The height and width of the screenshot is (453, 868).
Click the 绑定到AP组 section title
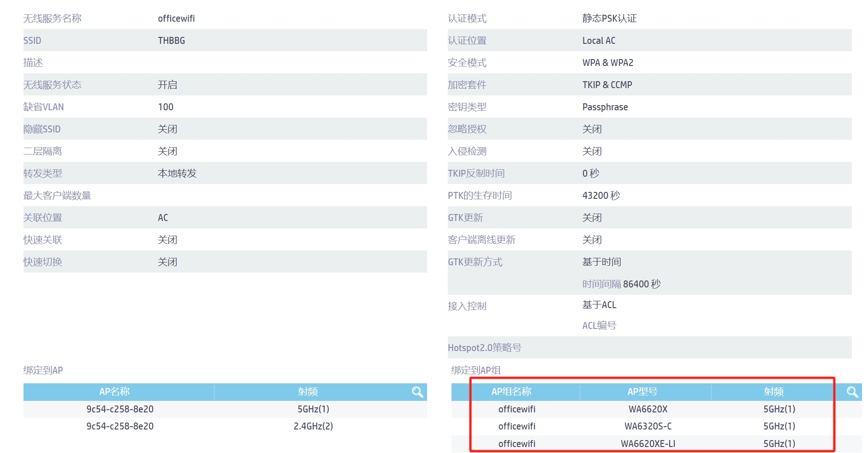click(x=476, y=370)
